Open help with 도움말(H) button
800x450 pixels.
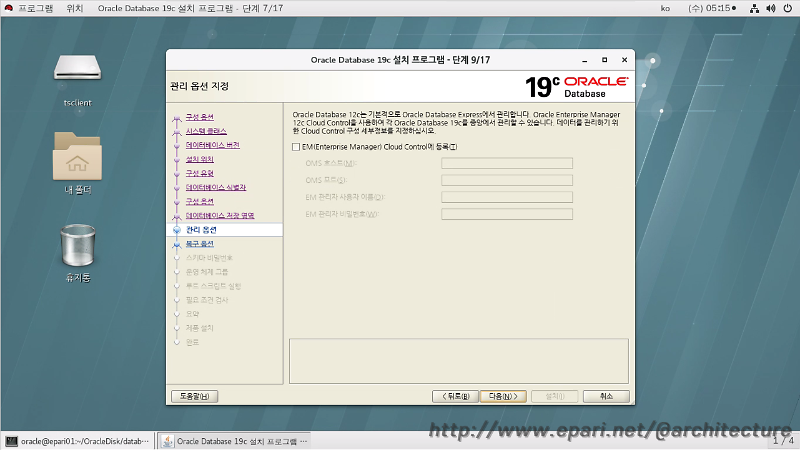[x=194, y=396]
